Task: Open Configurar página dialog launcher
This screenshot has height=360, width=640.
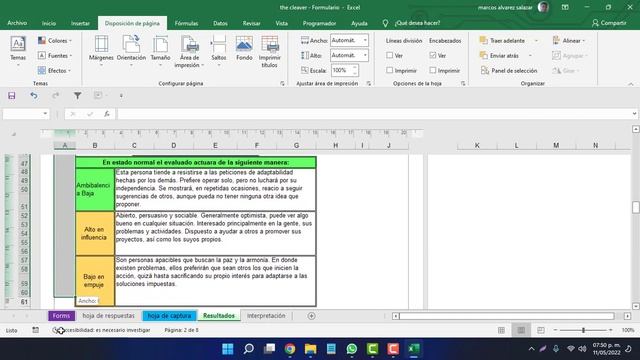Action: click(x=282, y=83)
